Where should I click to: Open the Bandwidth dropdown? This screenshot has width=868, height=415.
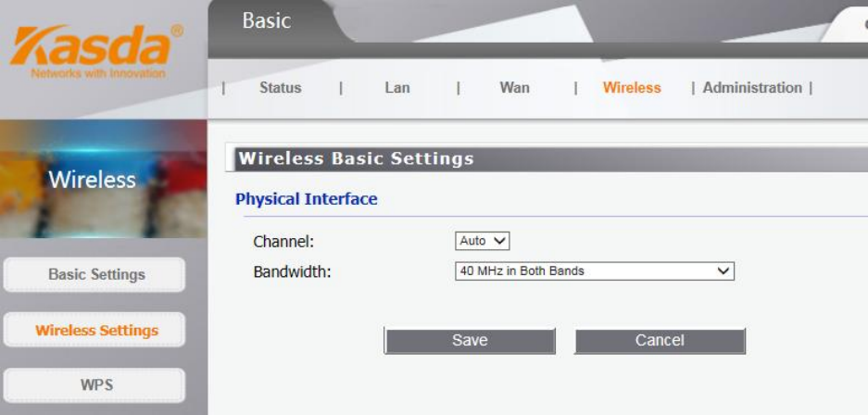click(594, 271)
